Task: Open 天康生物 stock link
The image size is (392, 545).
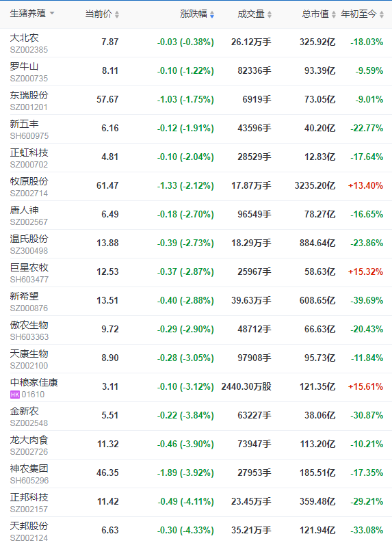Action: coord(29,354)
